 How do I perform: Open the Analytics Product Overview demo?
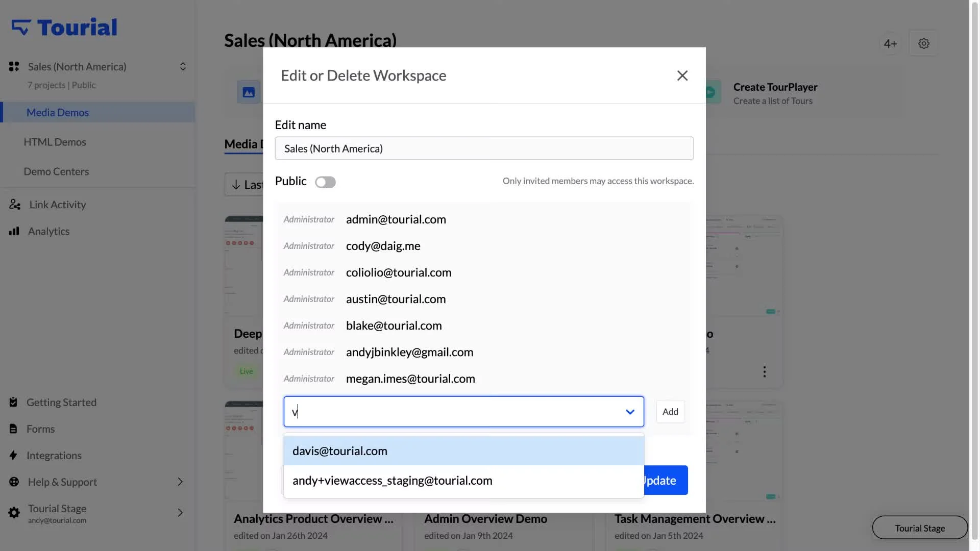pyautogui.click(x=313, y=519)
